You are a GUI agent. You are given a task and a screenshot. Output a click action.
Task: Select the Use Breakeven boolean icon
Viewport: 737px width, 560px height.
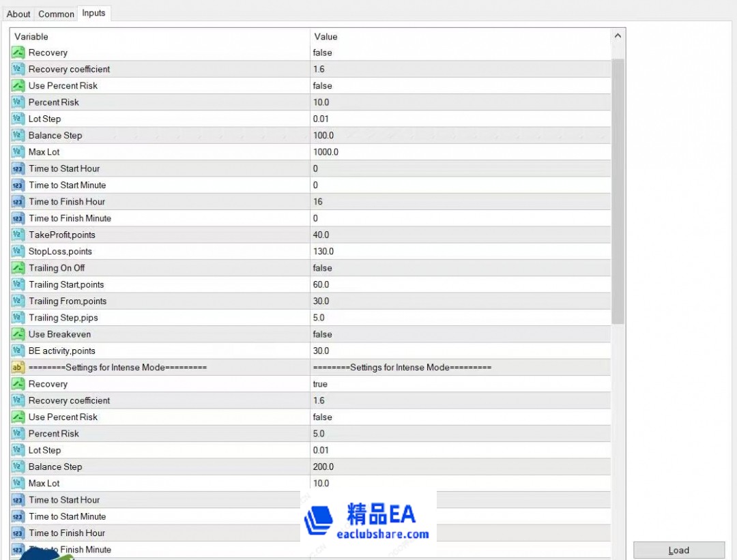pos(18,334)
